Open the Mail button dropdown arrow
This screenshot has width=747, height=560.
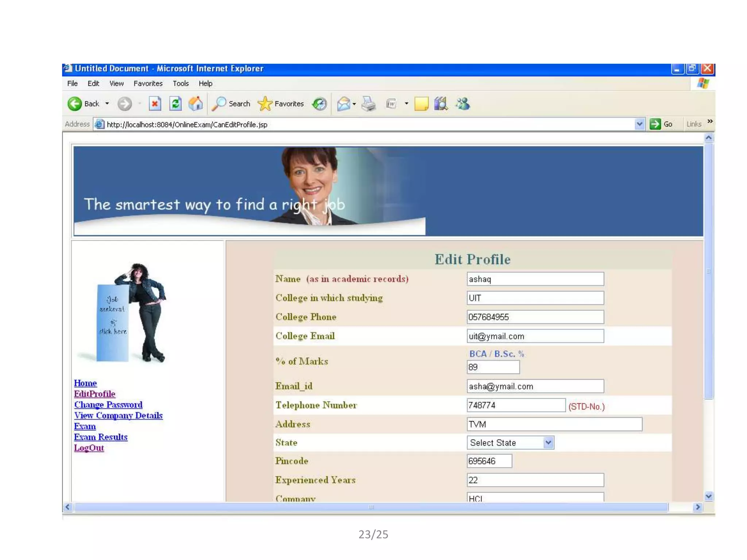(354, 104)
